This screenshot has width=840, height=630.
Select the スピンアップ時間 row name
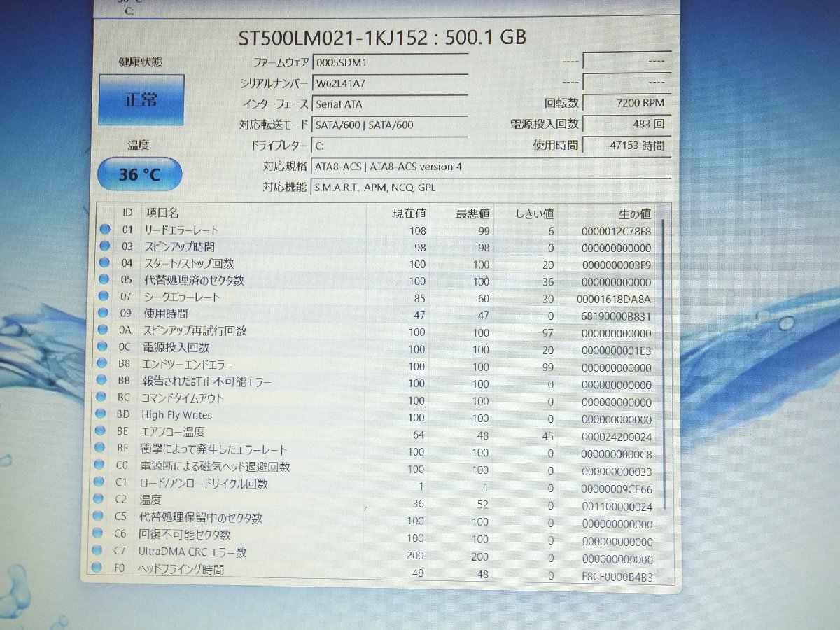point(179,246)
